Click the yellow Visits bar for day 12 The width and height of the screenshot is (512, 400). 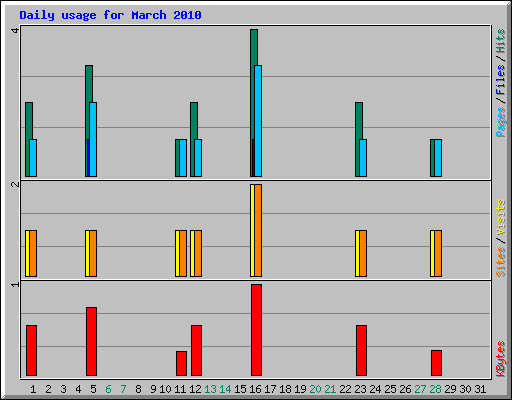coord(192,253)
